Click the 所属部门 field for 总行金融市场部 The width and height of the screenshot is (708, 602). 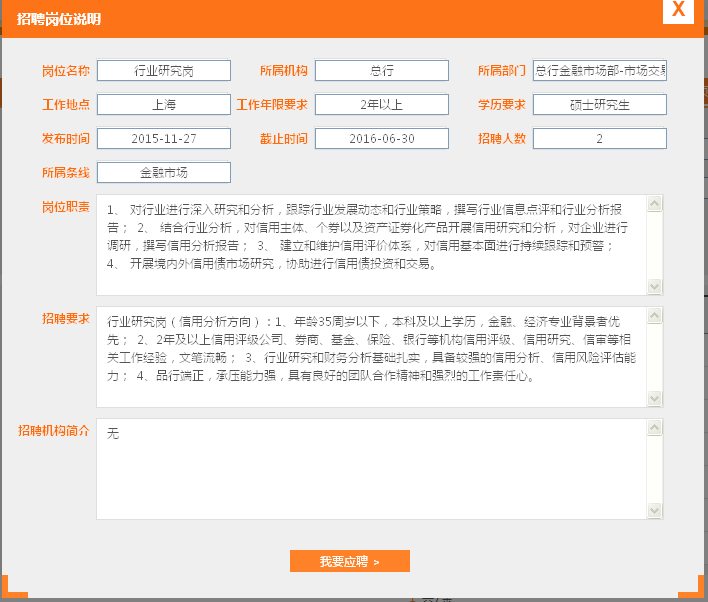[600, 71]
